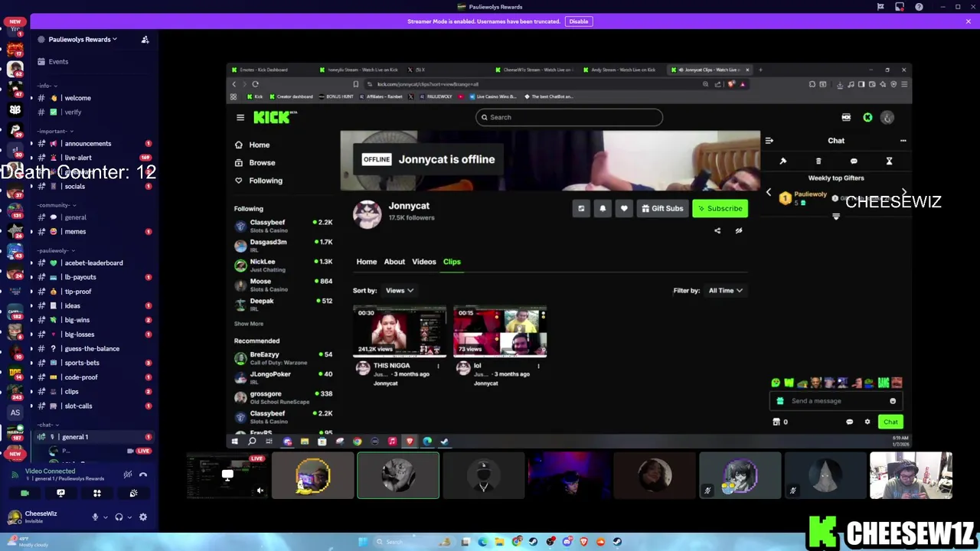Open Kick user avatar menu

887,118
